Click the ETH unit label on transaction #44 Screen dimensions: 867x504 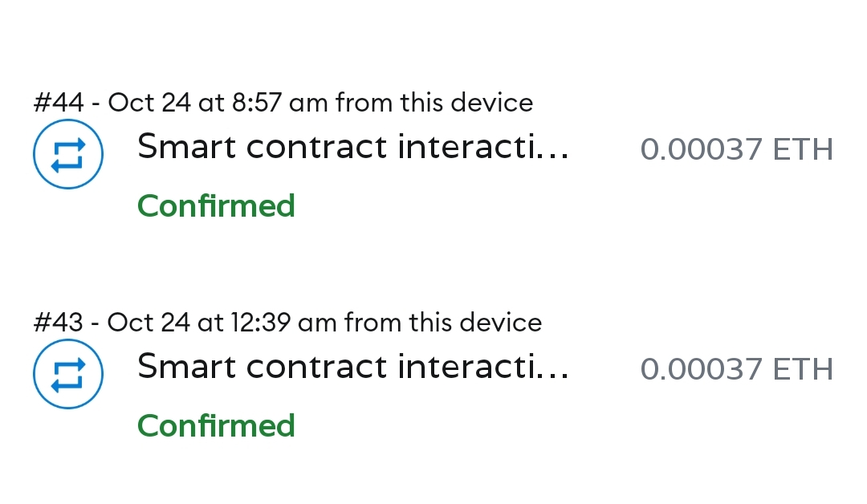coord(803,149)
